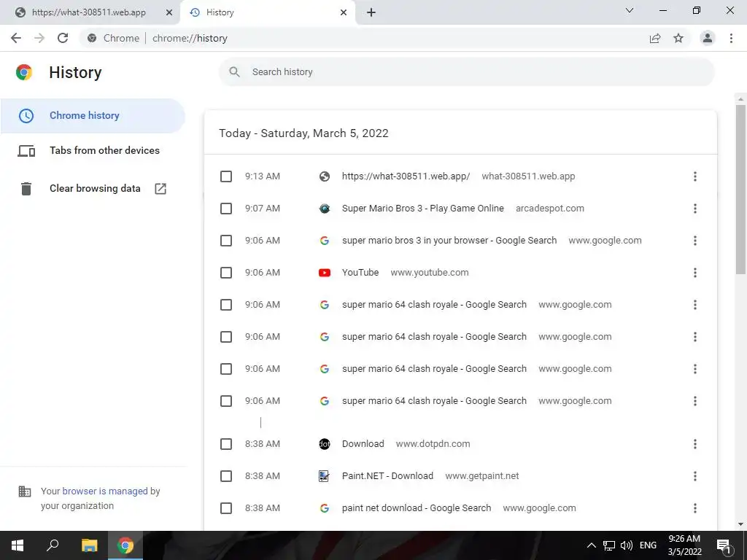Click the network icon in system tray
This screenshot has width=747, height=560.
[609, 545]
